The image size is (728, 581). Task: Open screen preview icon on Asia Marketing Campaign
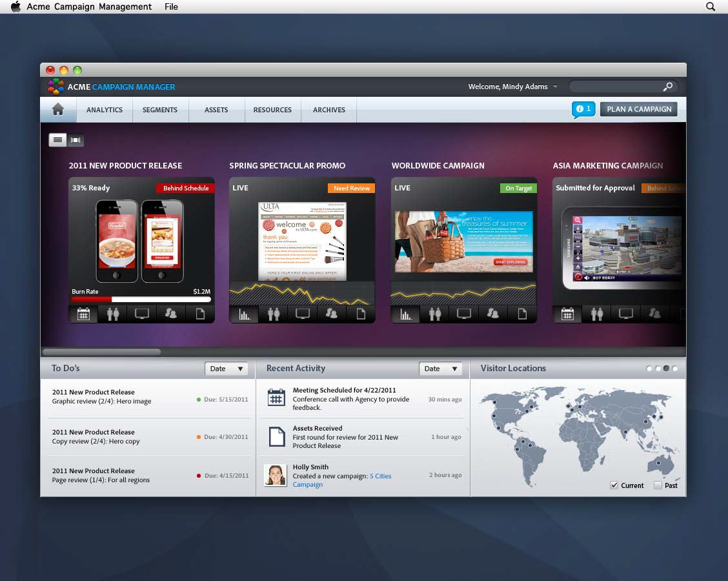(626, 314)
